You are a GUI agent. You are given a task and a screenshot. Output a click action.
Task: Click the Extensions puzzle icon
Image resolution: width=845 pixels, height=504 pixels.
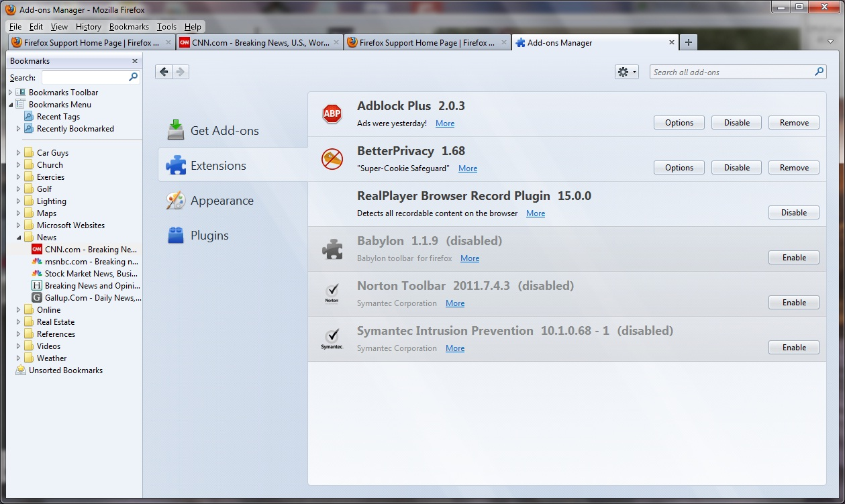[x=176, y=165]
